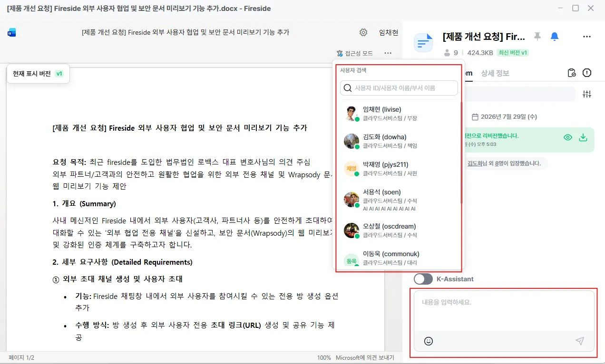Click 박재영 avatar badge

pyautogui.click(x=351, y=169)
